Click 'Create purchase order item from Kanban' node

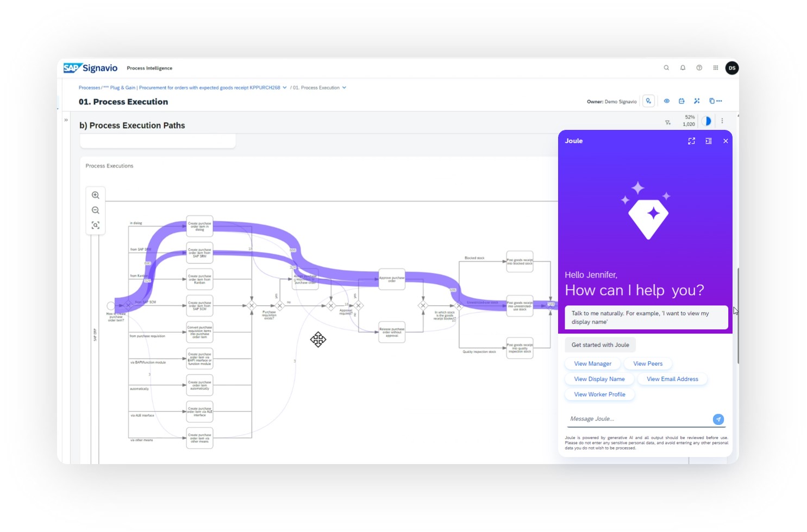click(x=200, y=279)
